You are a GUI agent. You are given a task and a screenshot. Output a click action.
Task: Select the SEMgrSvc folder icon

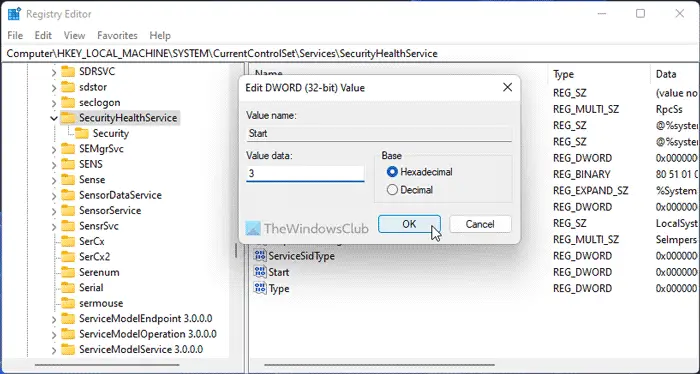click(x=68, y=149)
